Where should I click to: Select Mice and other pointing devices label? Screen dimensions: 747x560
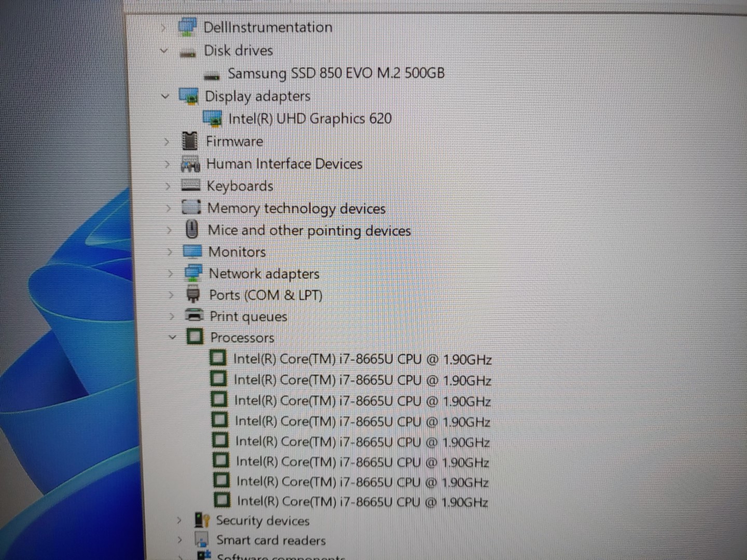[310, 230]
